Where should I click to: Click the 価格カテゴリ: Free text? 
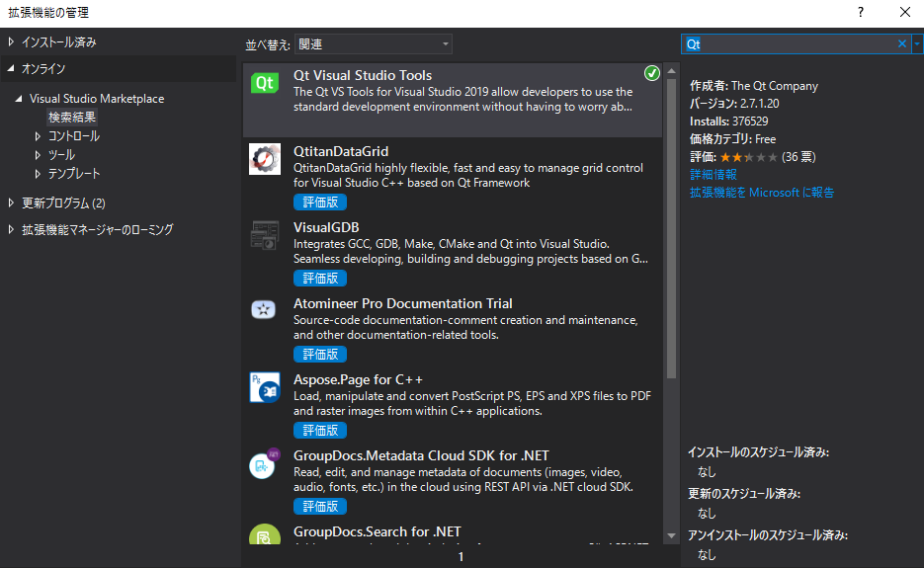pyautogui.click(x=732, y=139)
